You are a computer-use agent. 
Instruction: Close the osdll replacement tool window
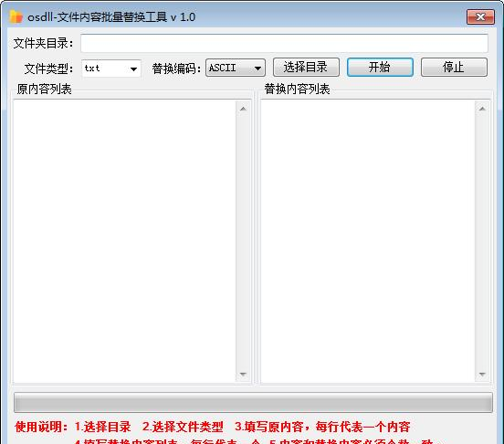coord(480,16)
